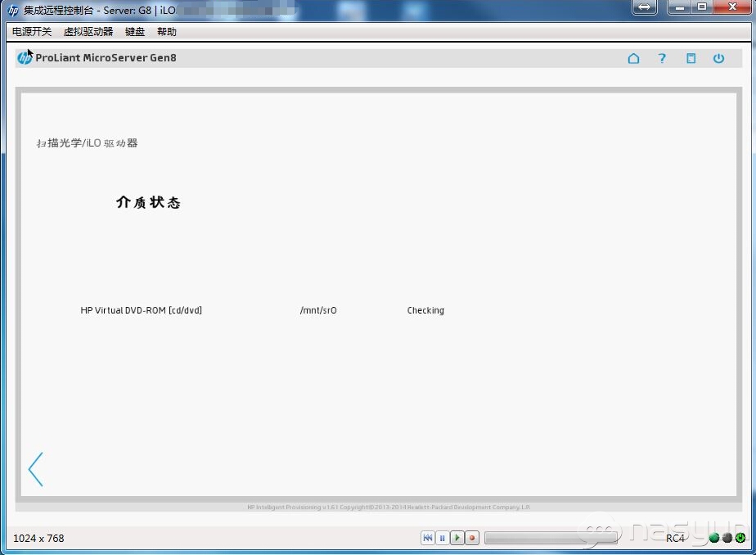Click the 介质状态 heading
Image resolution: width=756 pixels, height=555 pixels.
(x=148, y=202)
